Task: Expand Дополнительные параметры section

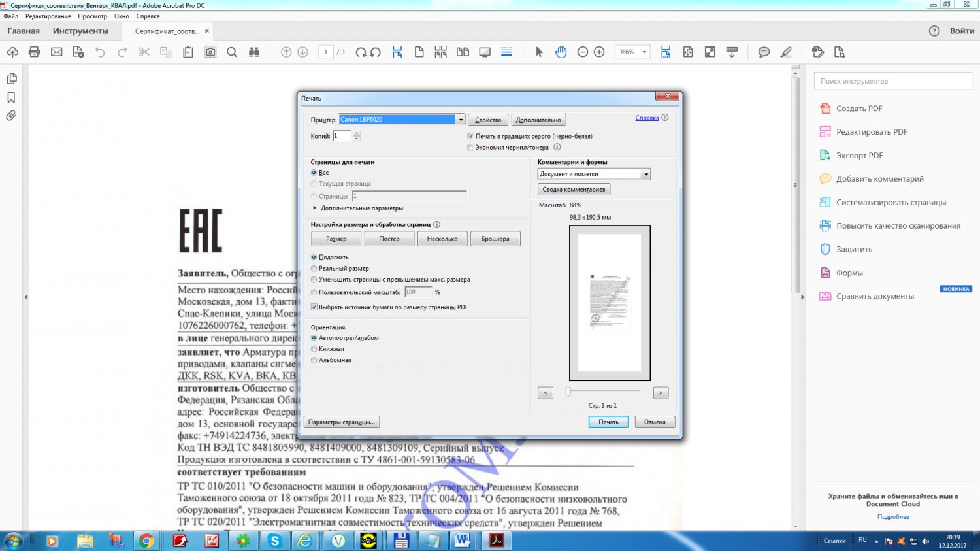Action: 315,208
